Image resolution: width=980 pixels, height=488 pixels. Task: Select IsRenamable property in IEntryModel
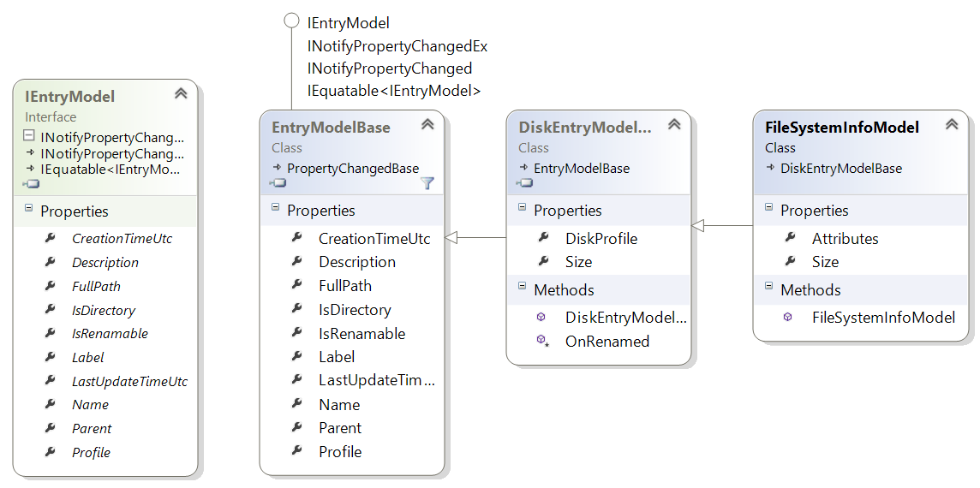(x=110, y=334)
